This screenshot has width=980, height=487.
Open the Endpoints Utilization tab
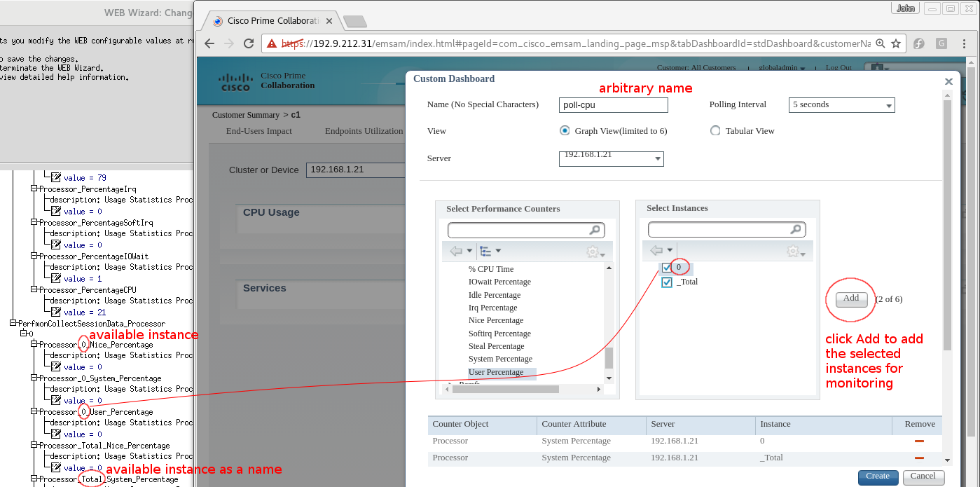(x=364, y=131)
